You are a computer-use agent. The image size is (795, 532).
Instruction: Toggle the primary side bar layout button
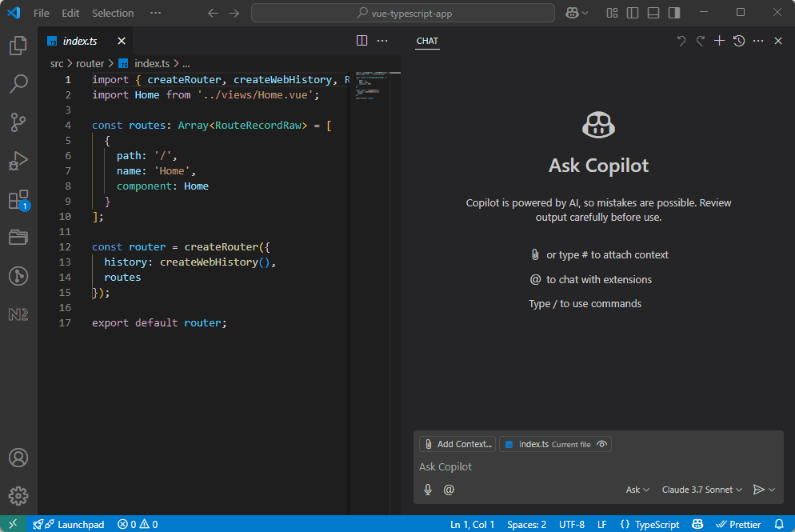pos(633,13)
